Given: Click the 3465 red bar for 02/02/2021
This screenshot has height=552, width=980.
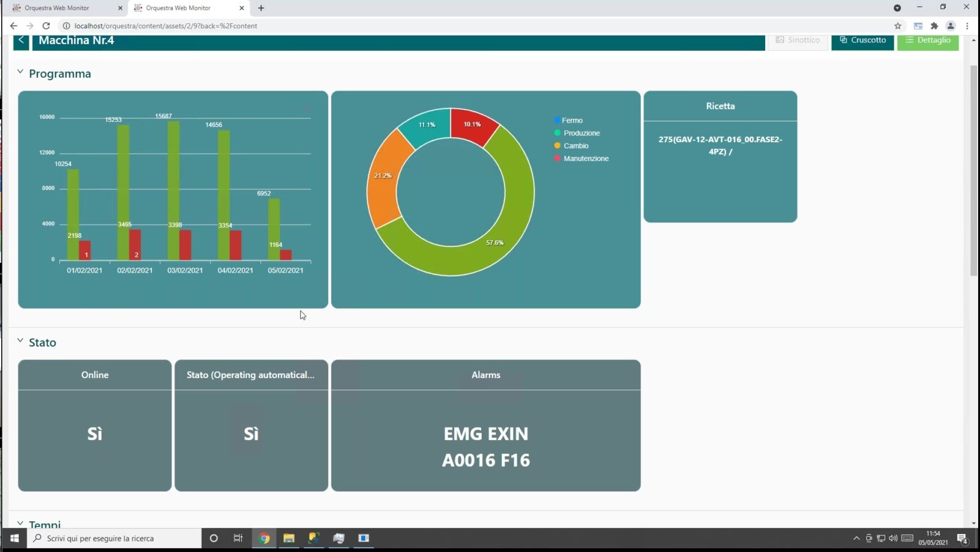Looking at the screenshot, I should (135, 245).
